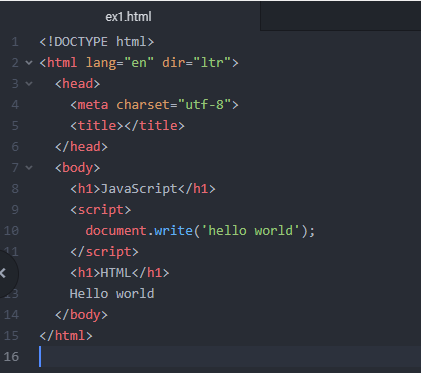Click the empty title tag line
This screenshot has height=373, width=421.
tap(127, 126)
